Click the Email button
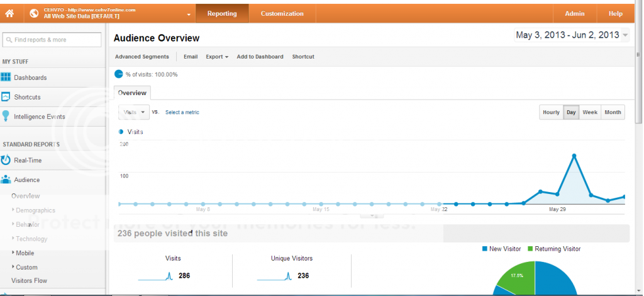The width and height of the screenshot is (644, 296). pyautogui.click(x=191, y=57)
